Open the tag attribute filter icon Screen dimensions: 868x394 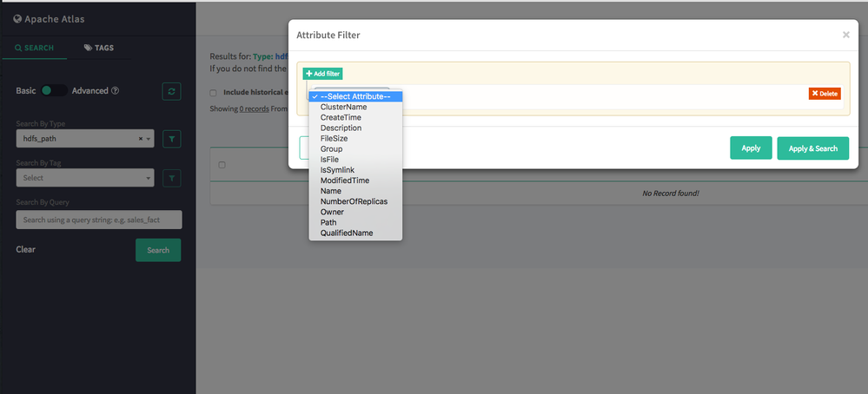pyautogui.click(x=172, y=178)
